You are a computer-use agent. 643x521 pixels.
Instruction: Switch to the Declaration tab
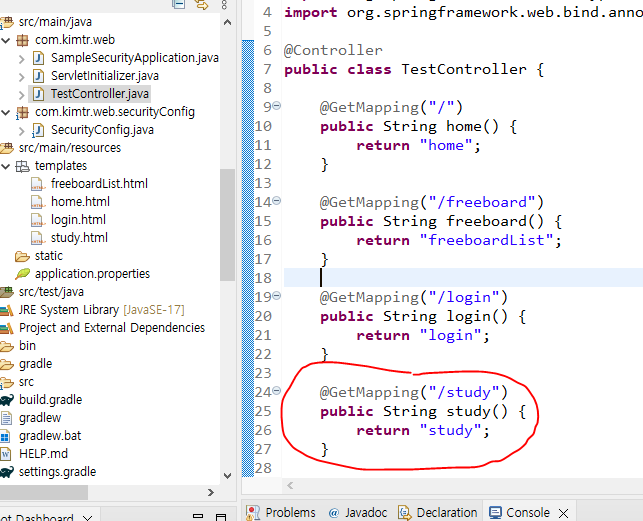[x=438, y=513]
